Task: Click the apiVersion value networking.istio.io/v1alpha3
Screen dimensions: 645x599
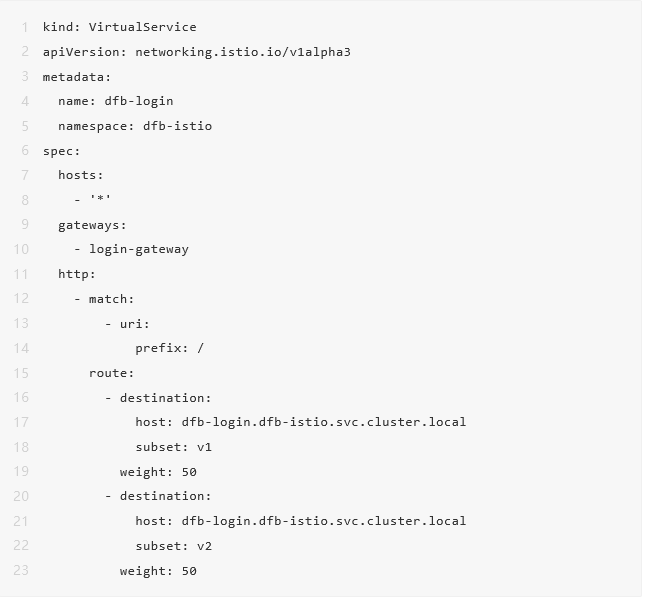Action: [243, 52]
